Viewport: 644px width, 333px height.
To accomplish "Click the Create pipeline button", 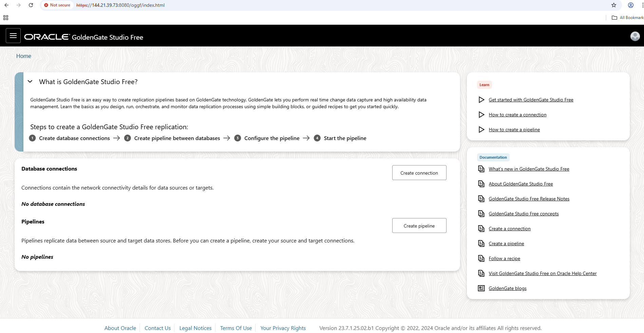I will [x=419, y=226].
